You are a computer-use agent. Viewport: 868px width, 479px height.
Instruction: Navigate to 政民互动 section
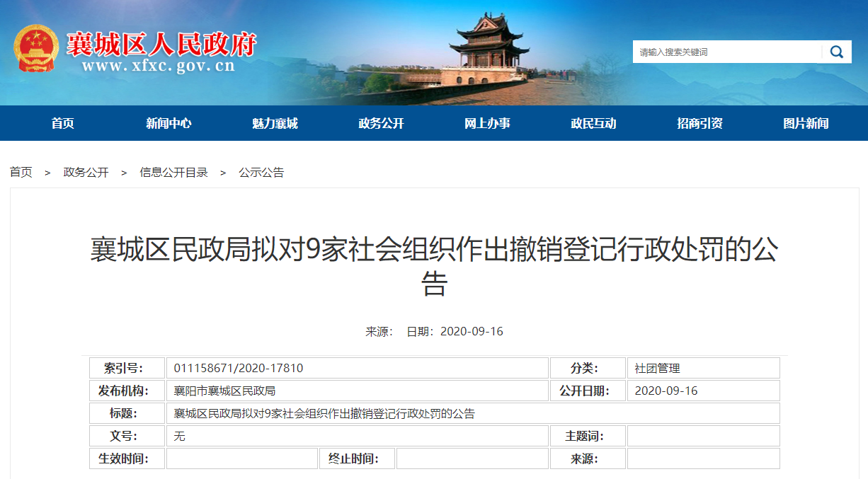[x=593, y=124]
